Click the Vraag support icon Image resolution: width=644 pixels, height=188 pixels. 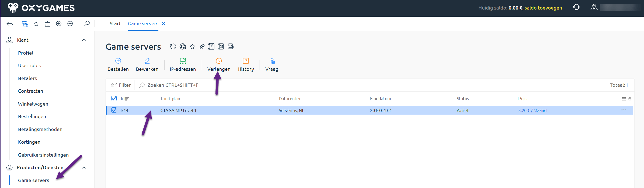[x=272, y=61]
